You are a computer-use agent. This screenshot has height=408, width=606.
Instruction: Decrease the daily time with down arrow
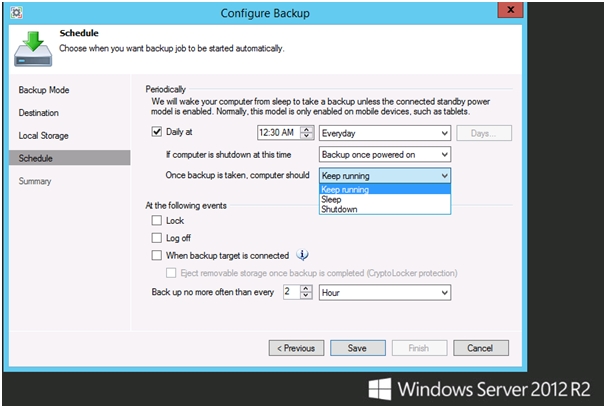point(306,136)
